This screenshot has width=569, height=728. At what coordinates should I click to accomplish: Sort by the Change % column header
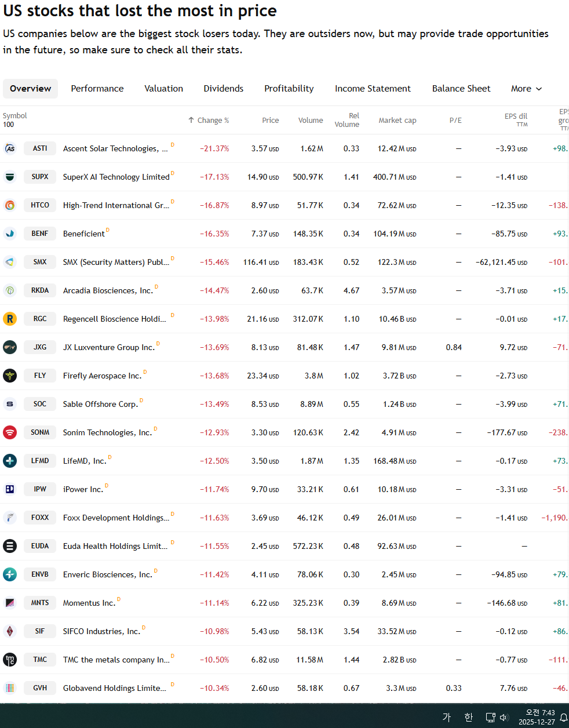coord(209,121)
